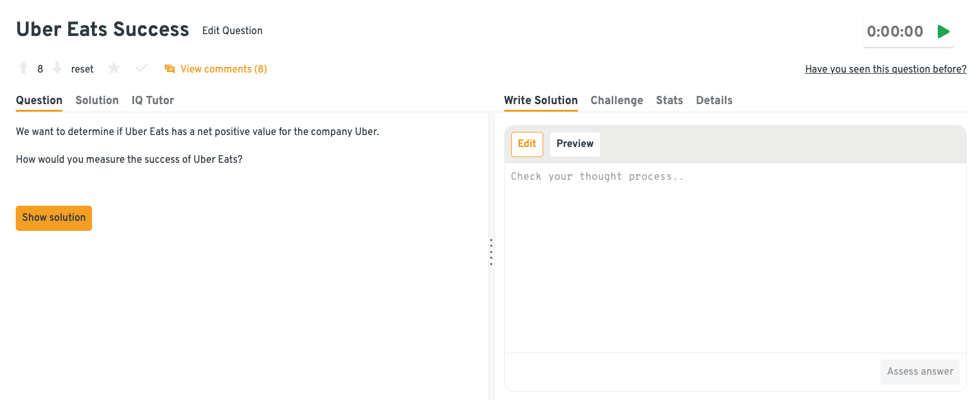980x400 pixels.
Task: Select the Edit mode button
Action: [527, 144]
